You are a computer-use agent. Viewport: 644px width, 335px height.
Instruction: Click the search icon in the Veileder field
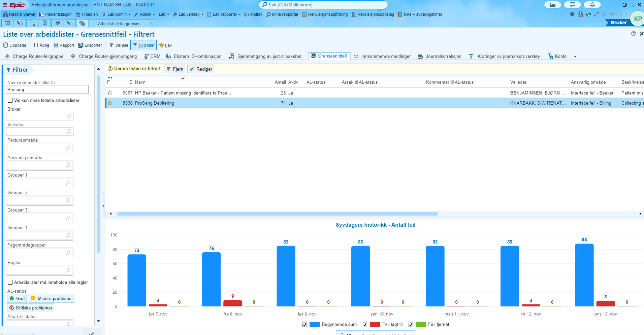tap(69, 132)
